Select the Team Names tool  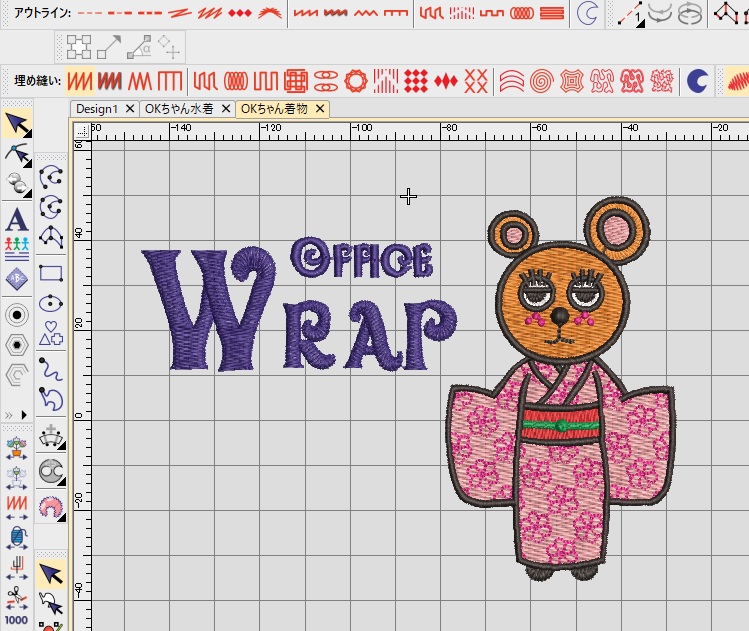[17, 249]
